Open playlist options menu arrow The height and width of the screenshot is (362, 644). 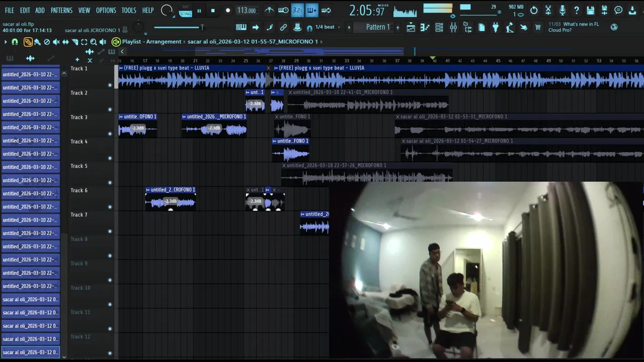[x=6, y=42]
